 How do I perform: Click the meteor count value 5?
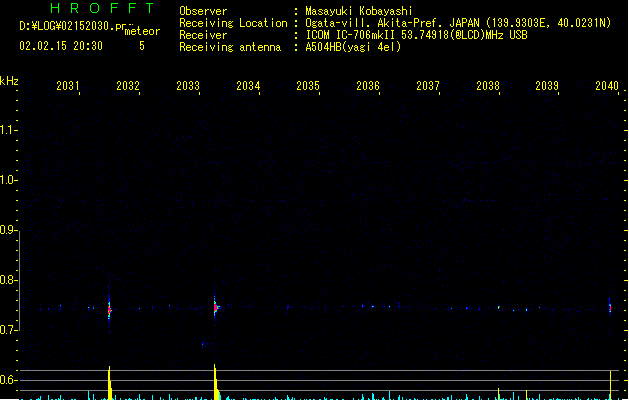pos(142,46)
